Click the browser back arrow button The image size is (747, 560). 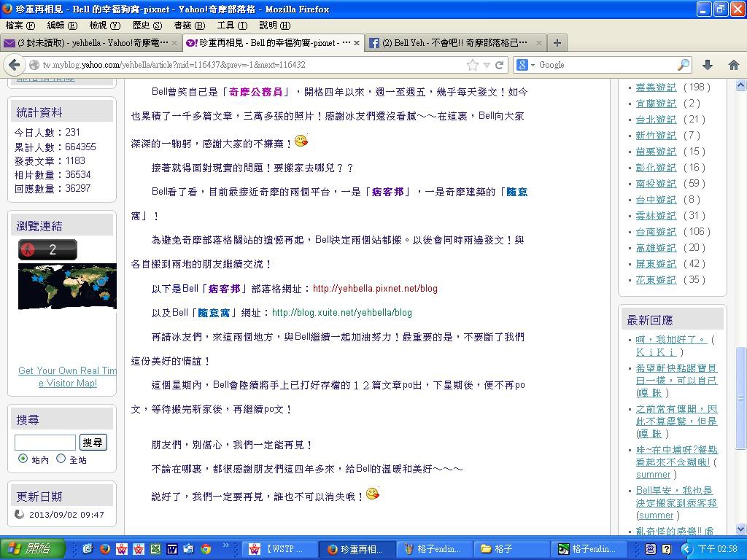[15, 65]
